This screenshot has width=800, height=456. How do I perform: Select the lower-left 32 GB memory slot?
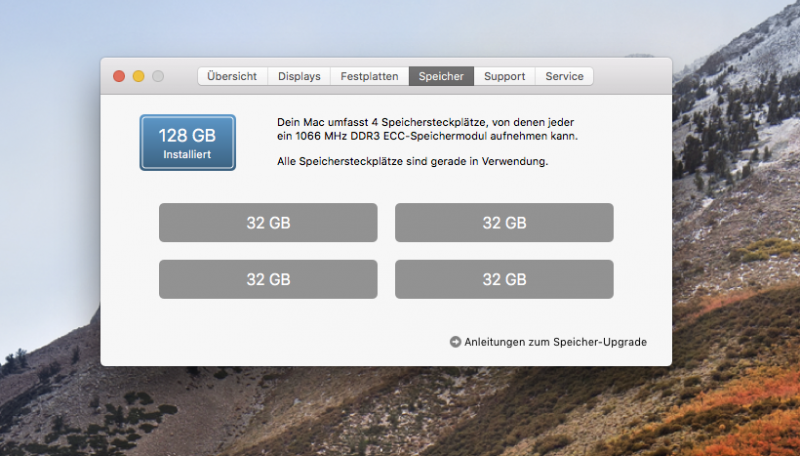(x=268, y=279)
